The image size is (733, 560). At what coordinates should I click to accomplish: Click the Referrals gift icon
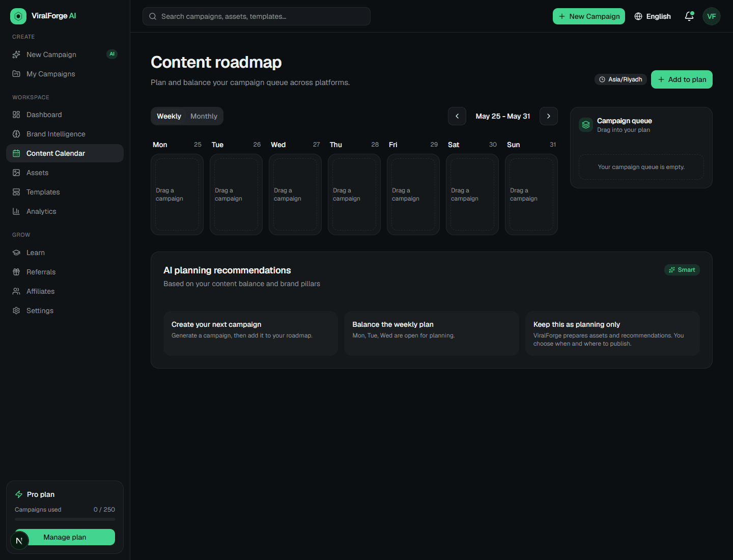[x=16, y=272]
